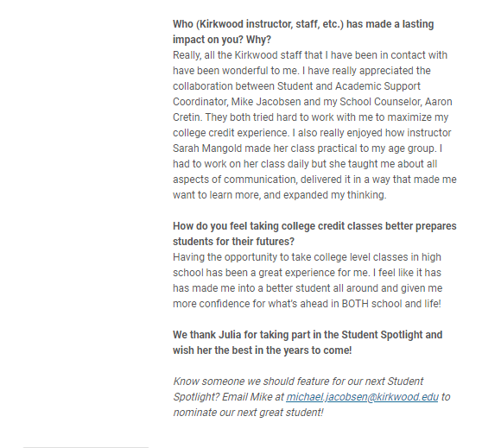Screen dimensions: 482x448
Task: Click the "impact on you? Why?" heading line
Action: [222, 40]
